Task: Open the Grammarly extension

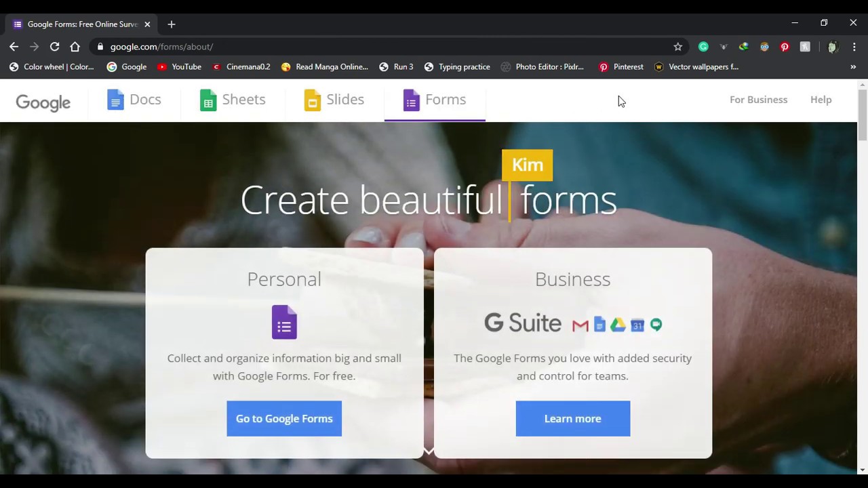Action: point(703,47)
